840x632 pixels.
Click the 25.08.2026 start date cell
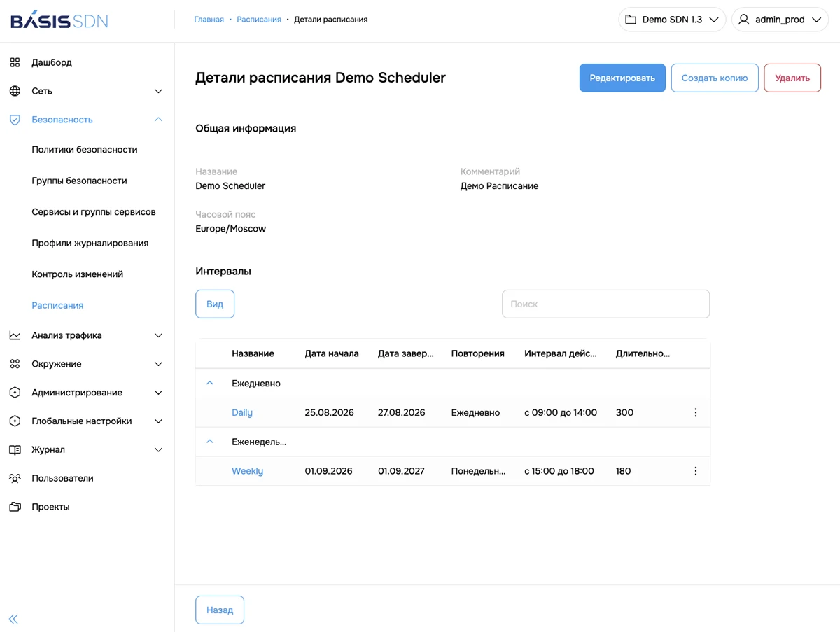pos(330,412)
